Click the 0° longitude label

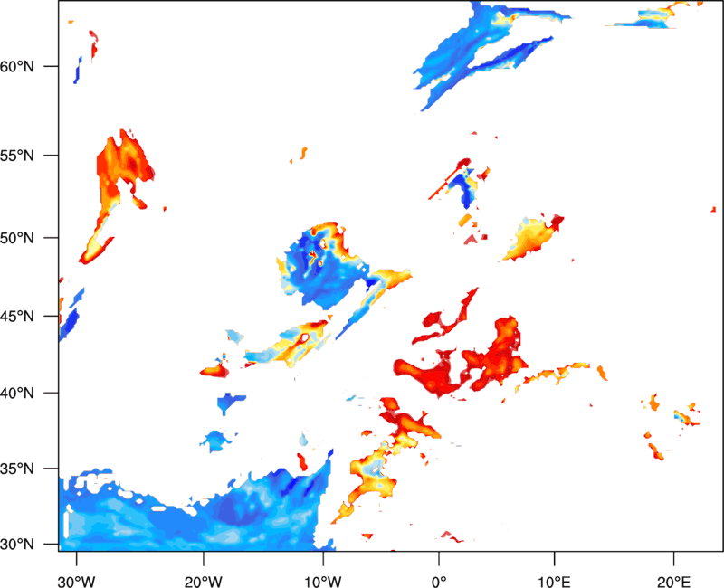(439, 581)
